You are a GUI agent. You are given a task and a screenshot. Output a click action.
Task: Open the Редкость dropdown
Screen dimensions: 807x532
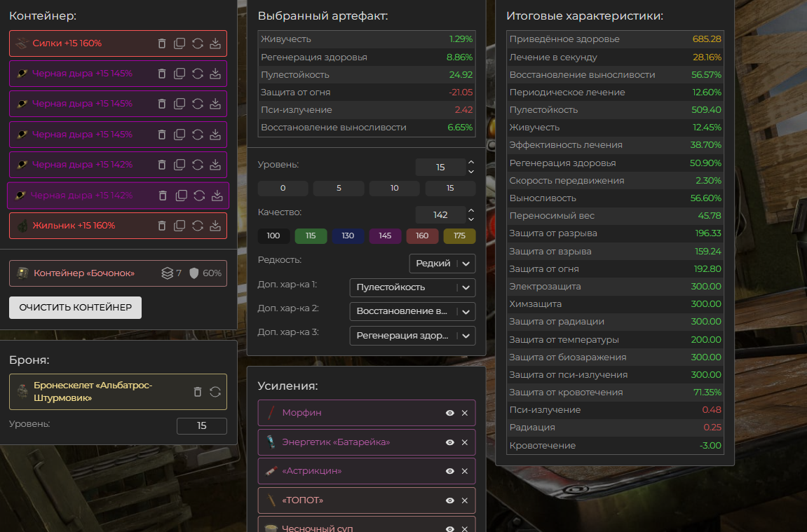[442, 264]
